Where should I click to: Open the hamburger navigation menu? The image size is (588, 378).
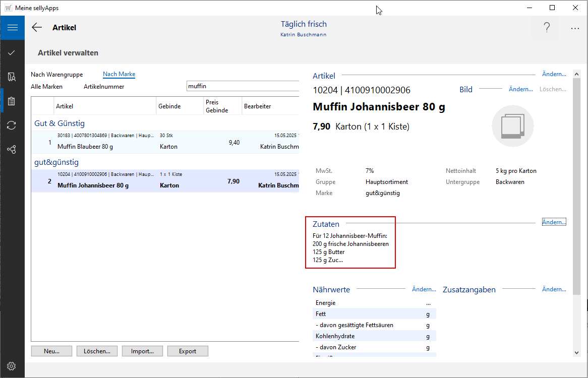coord(12,28)
